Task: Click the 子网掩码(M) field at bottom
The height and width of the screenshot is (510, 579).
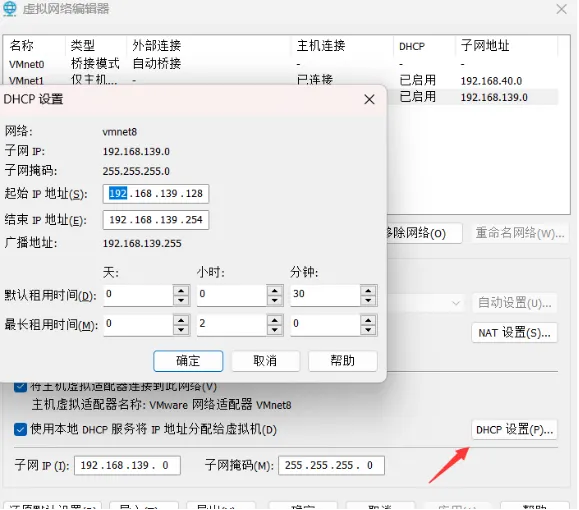Action: 331,465
